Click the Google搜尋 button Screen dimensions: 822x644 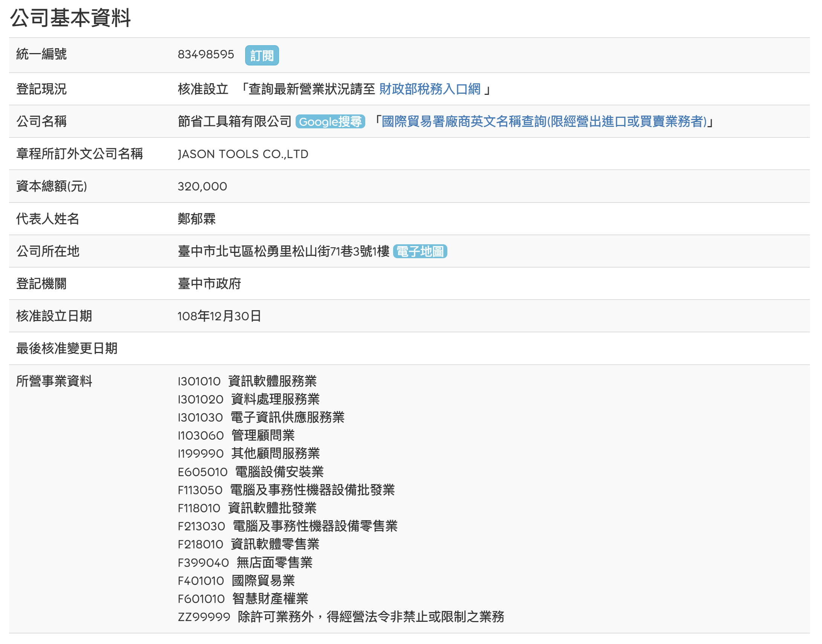point(330,122)
